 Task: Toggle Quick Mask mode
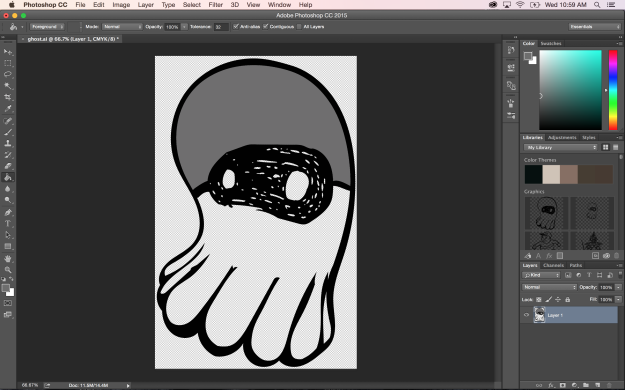coord(8,303)
